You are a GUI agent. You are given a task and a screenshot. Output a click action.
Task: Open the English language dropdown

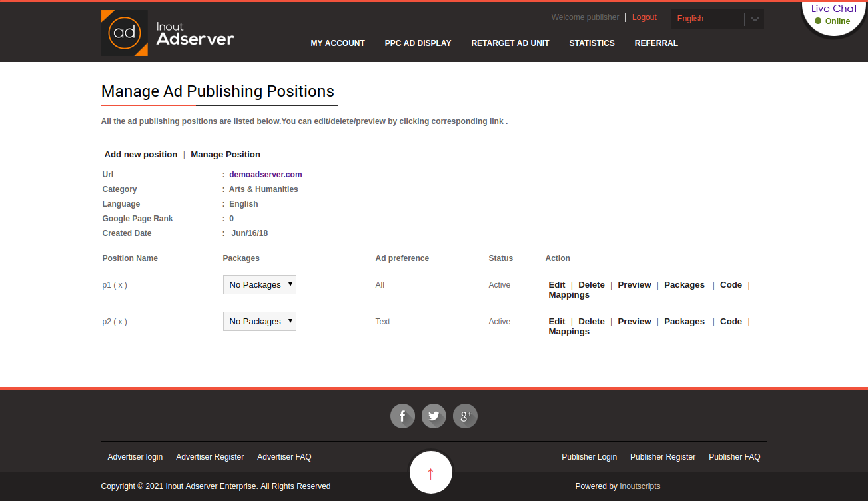[717, 19]
